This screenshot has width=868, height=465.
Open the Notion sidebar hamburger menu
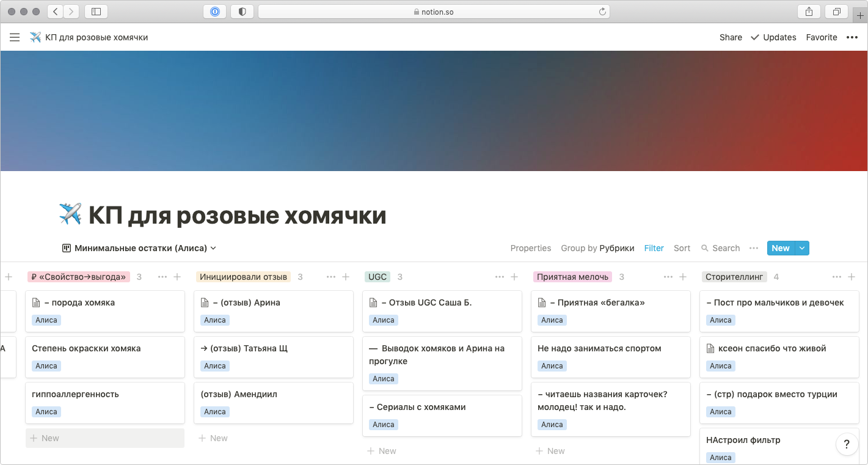pos(15,37)
